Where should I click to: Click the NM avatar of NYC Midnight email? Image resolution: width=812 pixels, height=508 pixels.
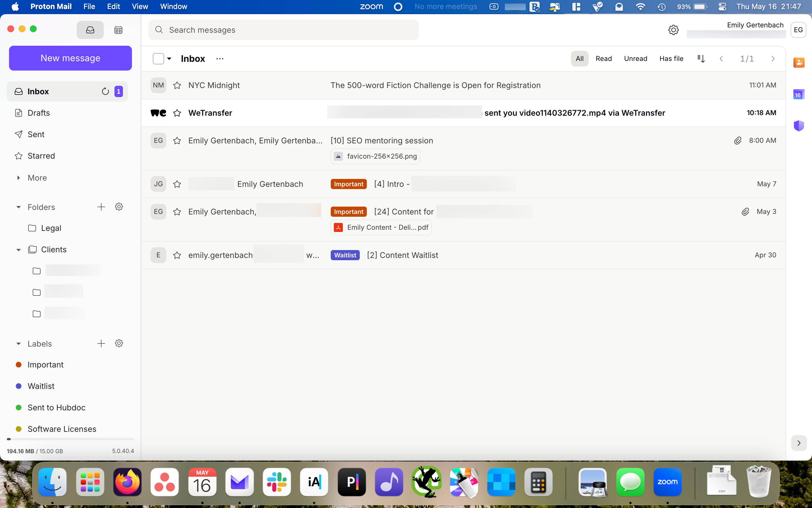pos(158,85)
